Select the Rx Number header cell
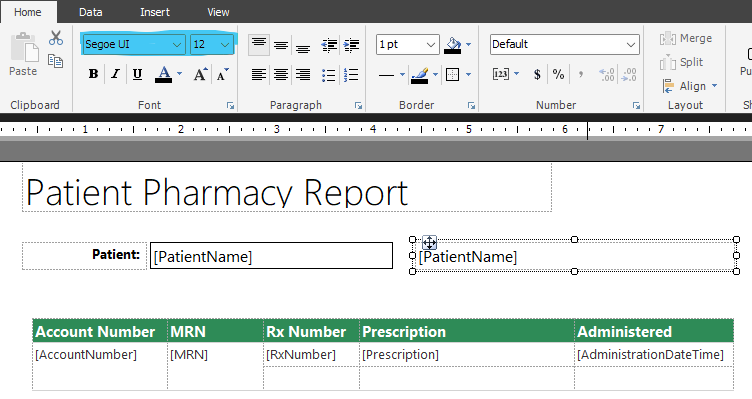Image resolution: width=752 pixels, height=399 pixels. [x=311, y=331]
